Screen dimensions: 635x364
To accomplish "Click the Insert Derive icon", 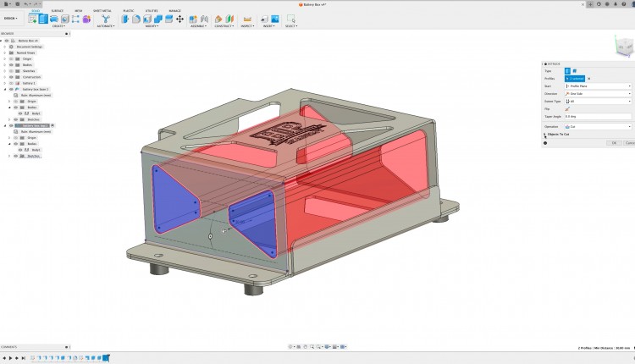I will tap(264, 19).
